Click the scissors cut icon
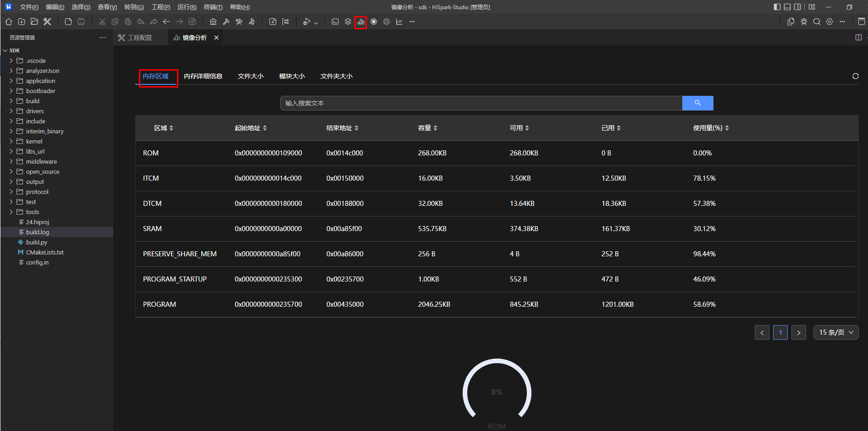This screenshot has width=868, height=431. coord(102,22)
